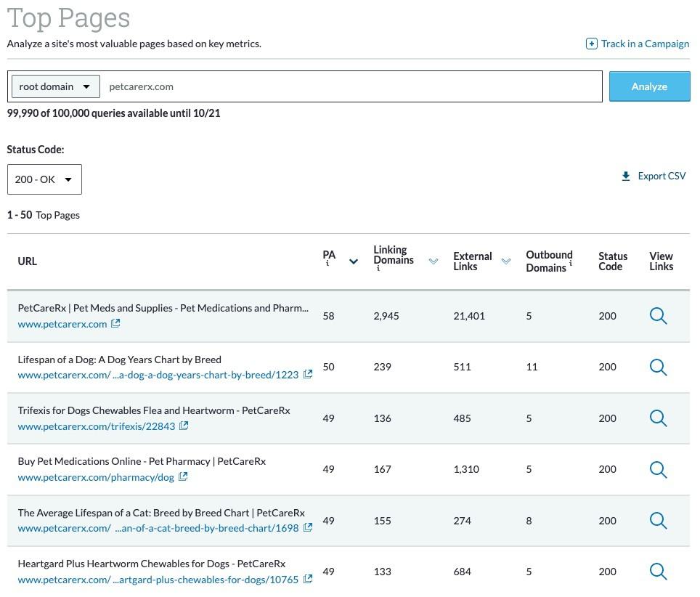
Task: Sort by Linking Domains using its chevron
Action: tap(434, 261)
